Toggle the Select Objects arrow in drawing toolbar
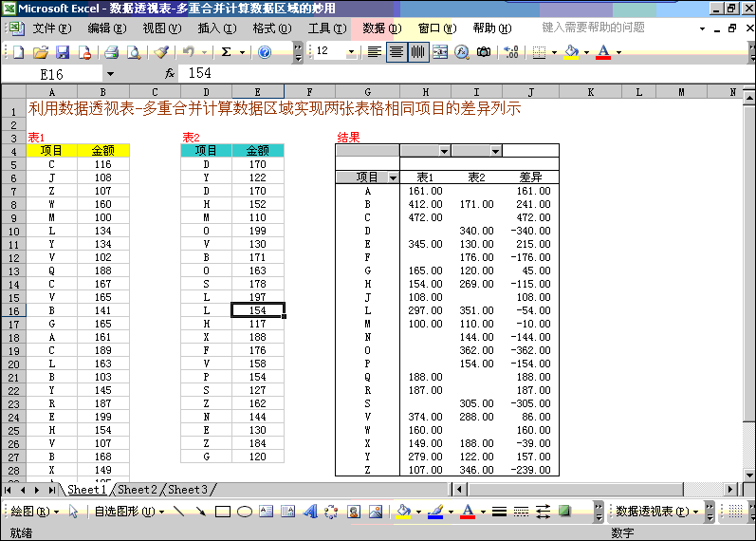756x541 pixels. coord(72,512)
